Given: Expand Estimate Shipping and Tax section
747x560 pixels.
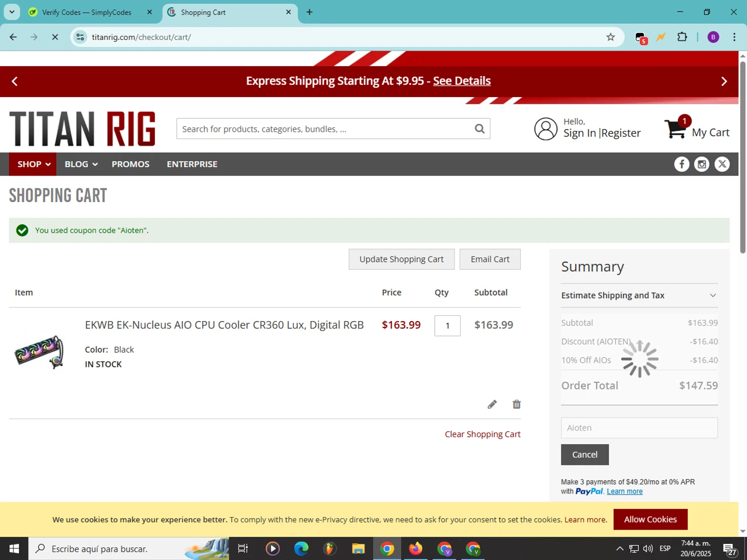Looking at the screenshot, I should 639,296.
